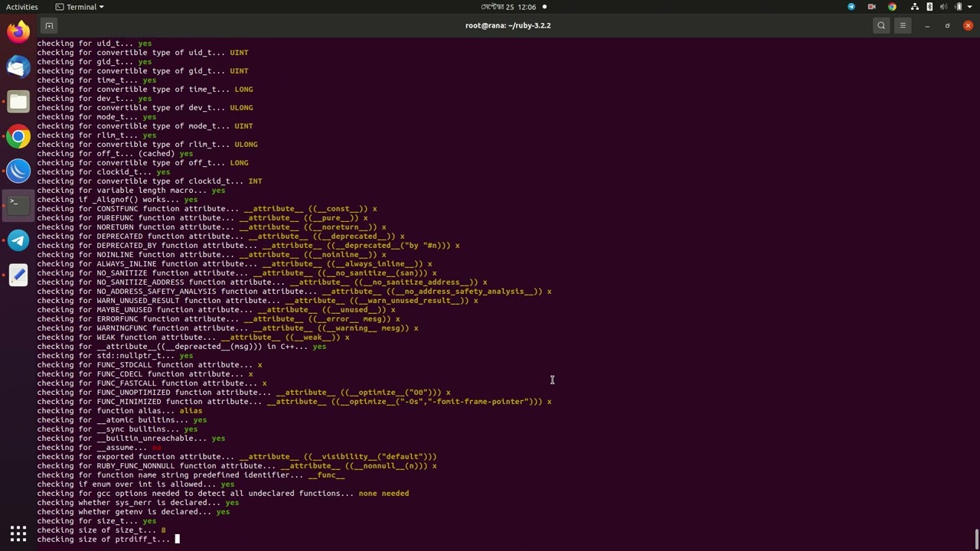Click the 'checking if _Alignof() works... yes' line

(117, 200)
